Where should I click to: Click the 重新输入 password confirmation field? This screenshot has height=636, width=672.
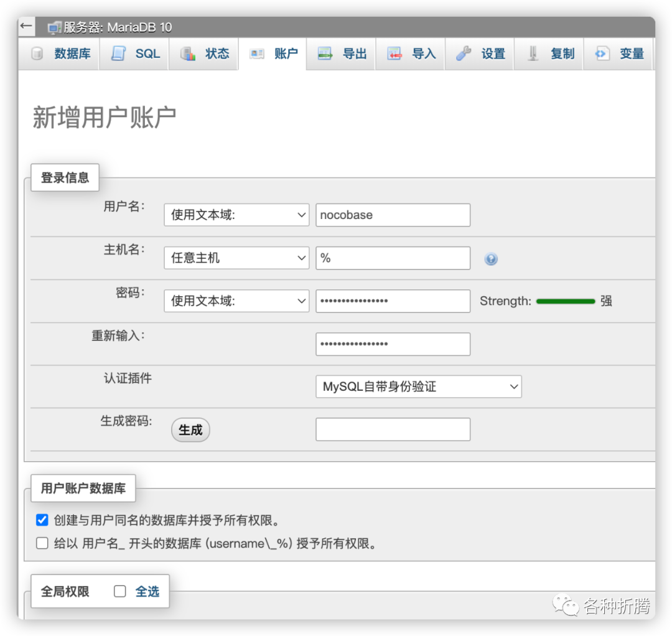pos(393,344)
